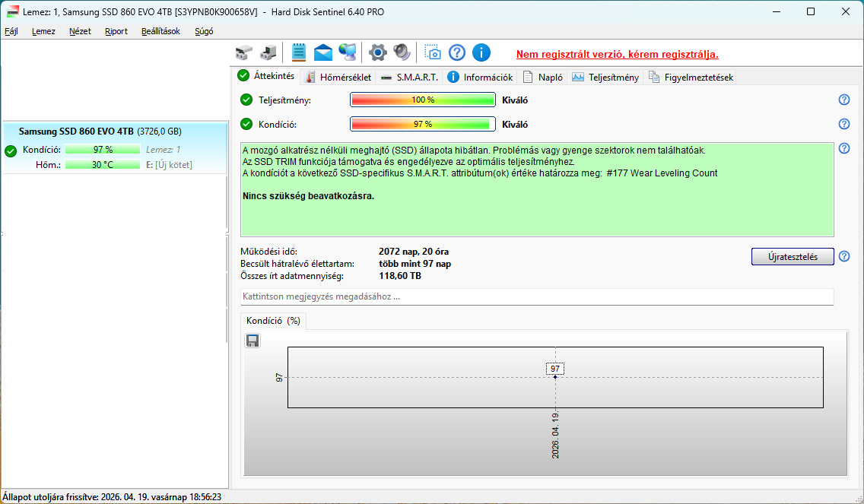This screenshot has height=504, width=864.
Task: Click the status bar last refreshed text
Action: [112, 497]
